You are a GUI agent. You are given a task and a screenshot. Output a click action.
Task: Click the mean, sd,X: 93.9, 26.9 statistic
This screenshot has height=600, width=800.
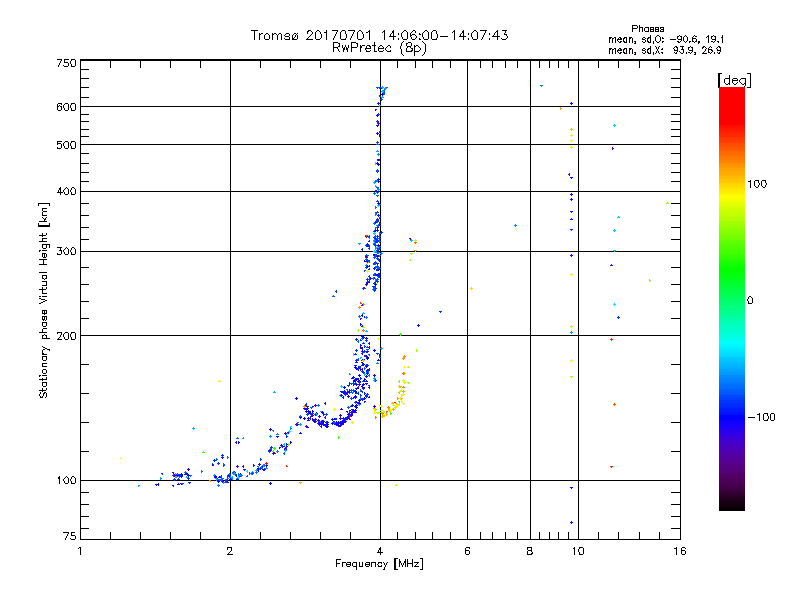pos(664,50)
